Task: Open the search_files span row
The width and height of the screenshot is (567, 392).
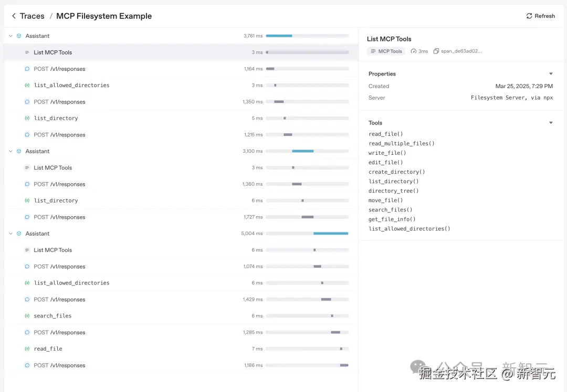Action: (x=52, y=316)
